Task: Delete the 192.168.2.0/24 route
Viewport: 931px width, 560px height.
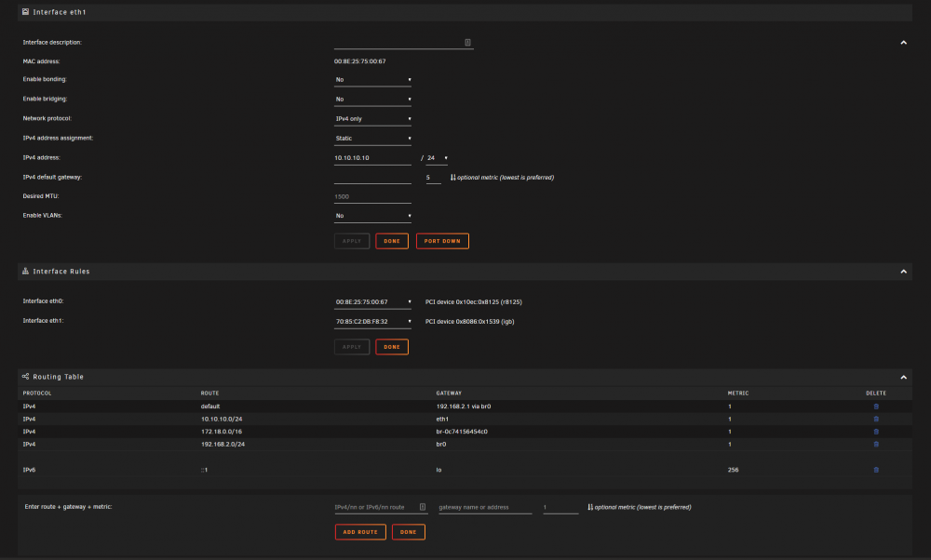Action: click(x=876, y=444)
